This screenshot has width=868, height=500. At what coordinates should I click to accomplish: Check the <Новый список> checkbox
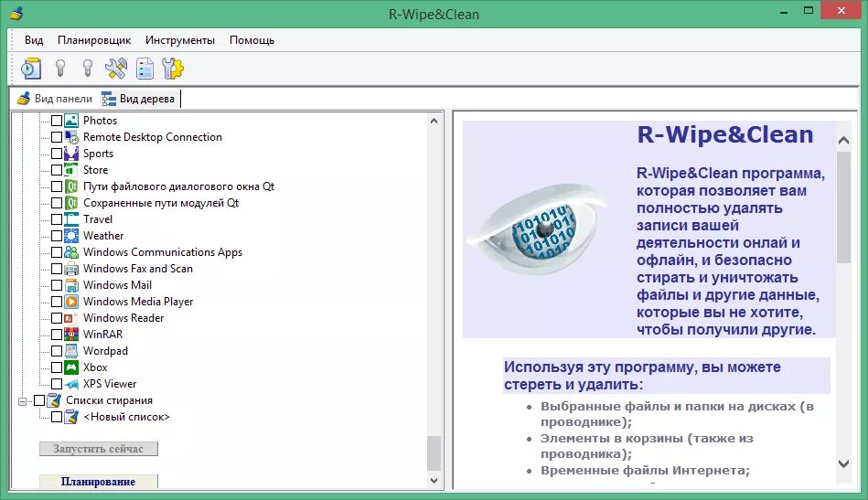57,417
